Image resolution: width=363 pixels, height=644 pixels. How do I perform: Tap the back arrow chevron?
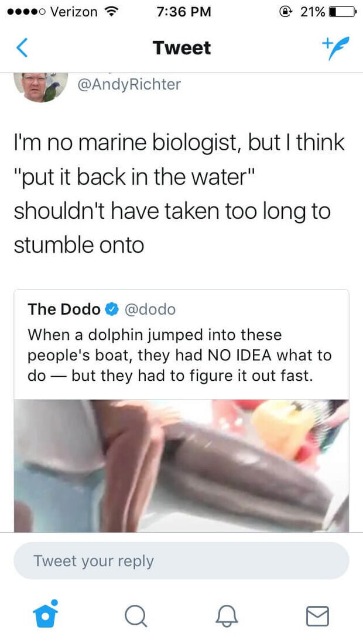22,47
